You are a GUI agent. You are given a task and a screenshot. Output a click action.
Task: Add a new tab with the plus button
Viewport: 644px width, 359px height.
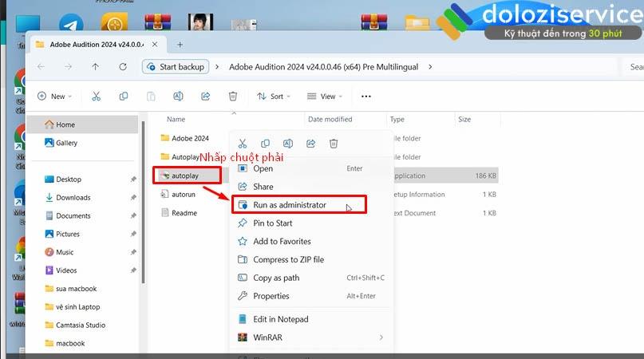point(180,45)
